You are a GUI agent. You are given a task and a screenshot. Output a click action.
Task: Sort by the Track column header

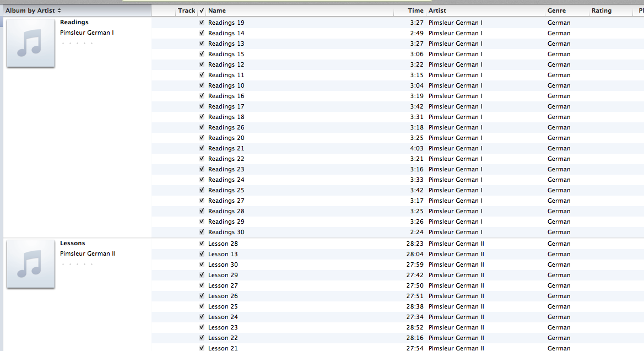click(186, 10)
